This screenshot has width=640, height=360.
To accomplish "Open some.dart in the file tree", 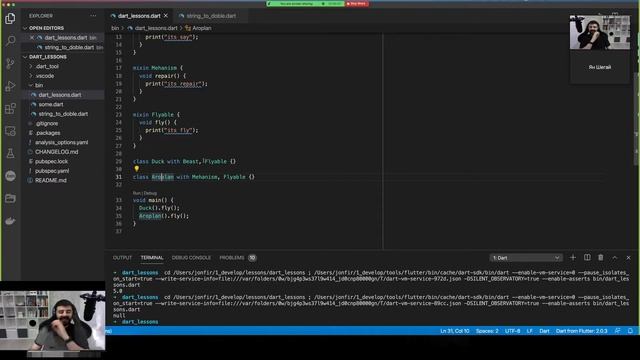I will click(51, 104).
